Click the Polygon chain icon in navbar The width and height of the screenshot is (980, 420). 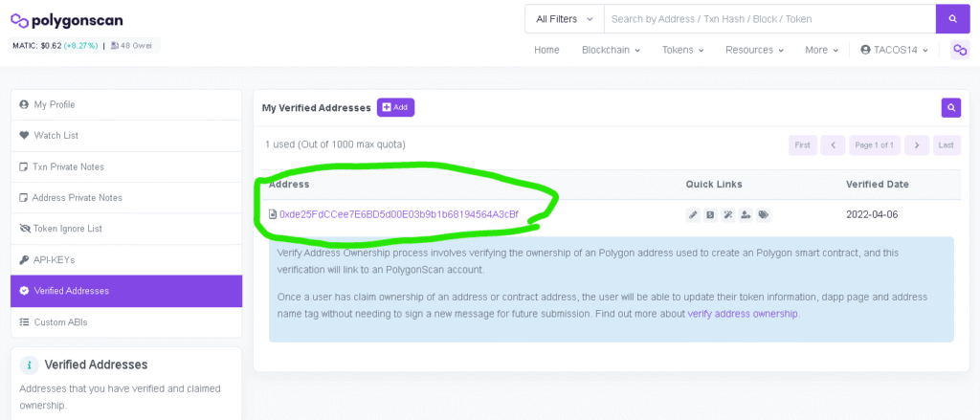[x=959, y=50]
